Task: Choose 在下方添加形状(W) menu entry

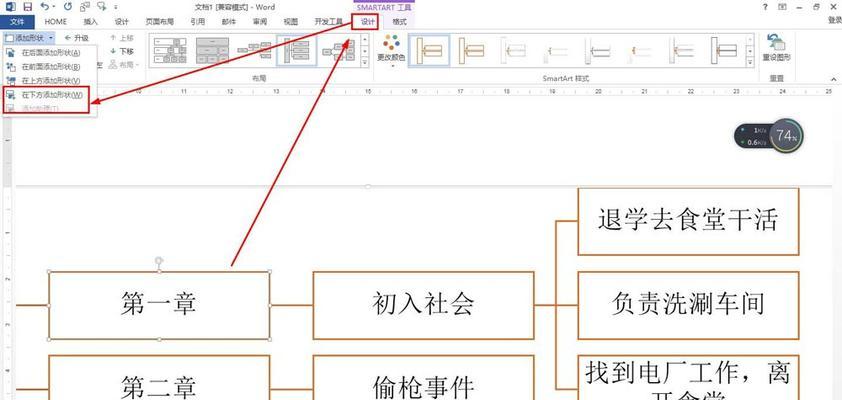Action: pos(49,94)
